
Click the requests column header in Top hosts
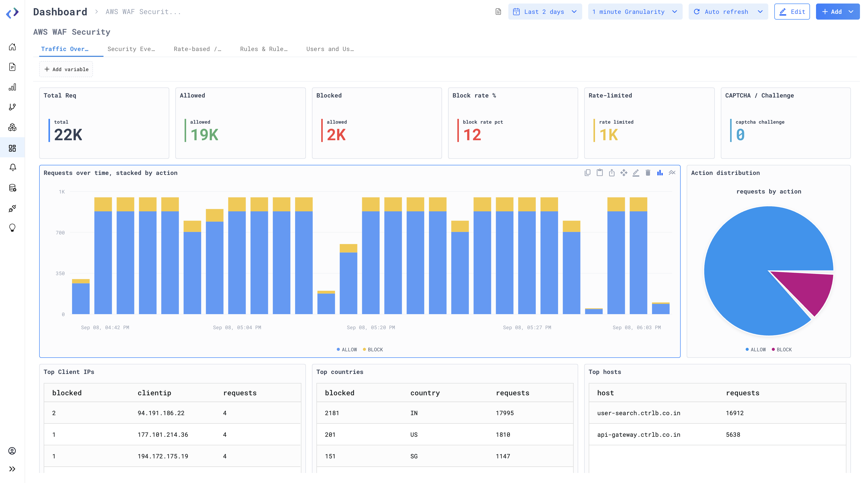[743, 393]
